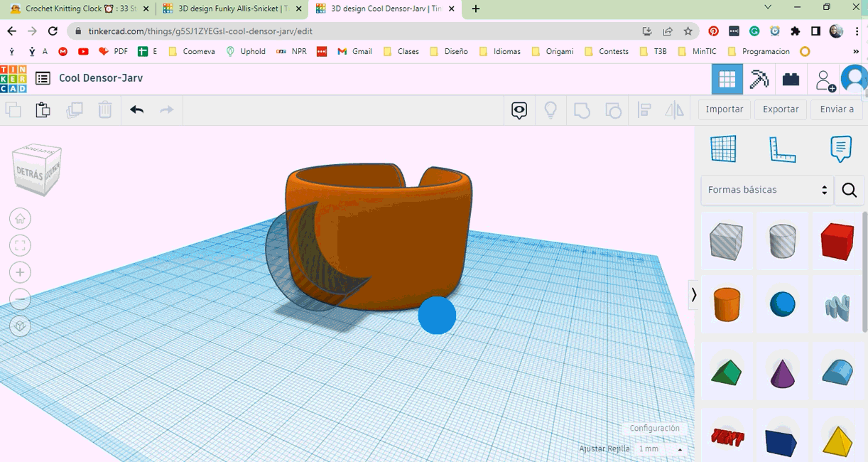Select the Workplane tool
The height and width of the screenshot is (462, 868).
723,149
